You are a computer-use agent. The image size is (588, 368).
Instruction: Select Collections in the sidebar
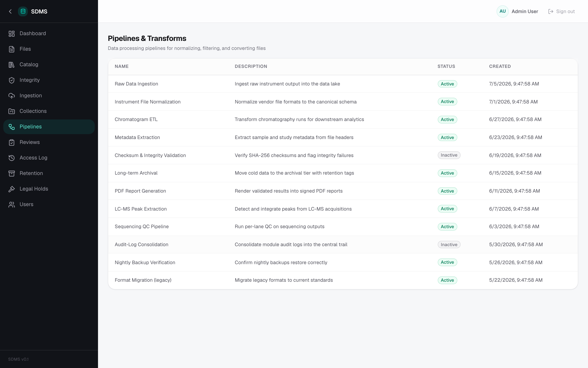[x=49, y=111]
